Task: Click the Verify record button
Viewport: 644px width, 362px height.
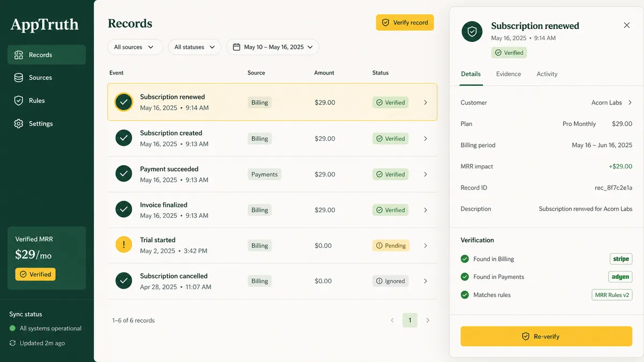Action: (405, 23)
